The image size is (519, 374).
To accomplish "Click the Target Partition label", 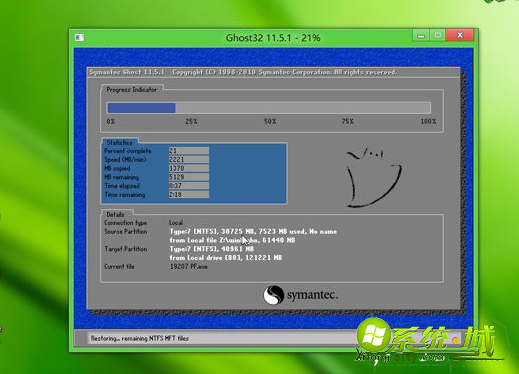I will tap(125, 249).
